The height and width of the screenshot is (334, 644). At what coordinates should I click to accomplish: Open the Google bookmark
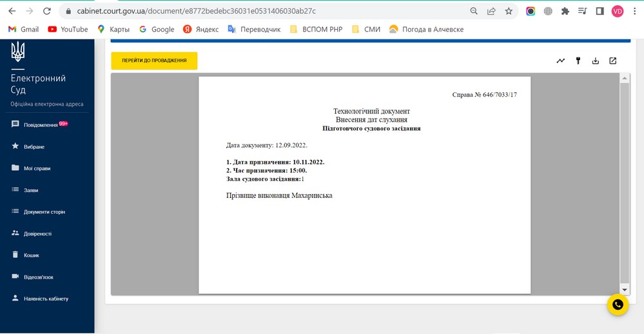tap(157, 29)
